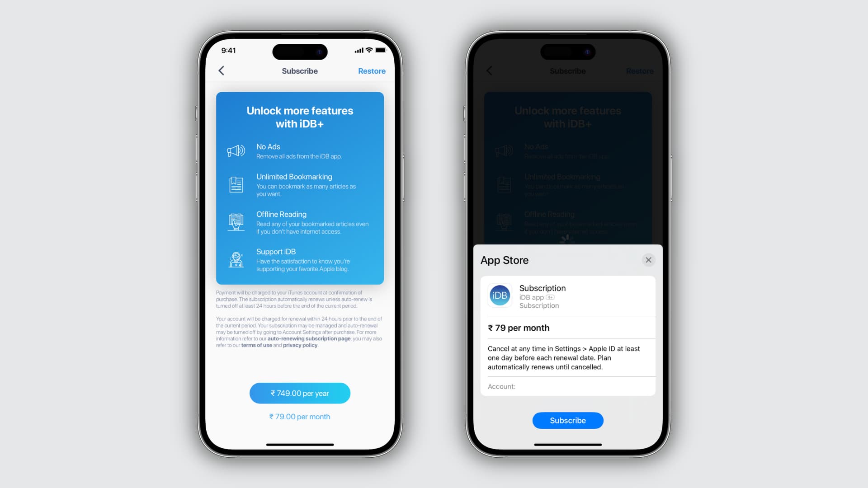Viewport: 868px width, 488px height.
Task: Toggle the yearly subscription radio option
Action: (299, 393)
